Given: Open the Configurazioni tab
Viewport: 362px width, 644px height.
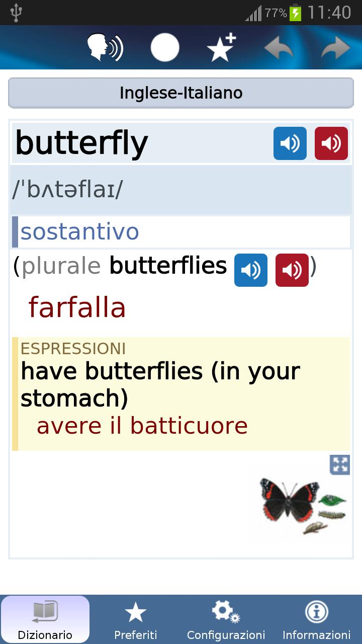Looking at the screenshot, I should pyautogui.click(x=226, y=620).
